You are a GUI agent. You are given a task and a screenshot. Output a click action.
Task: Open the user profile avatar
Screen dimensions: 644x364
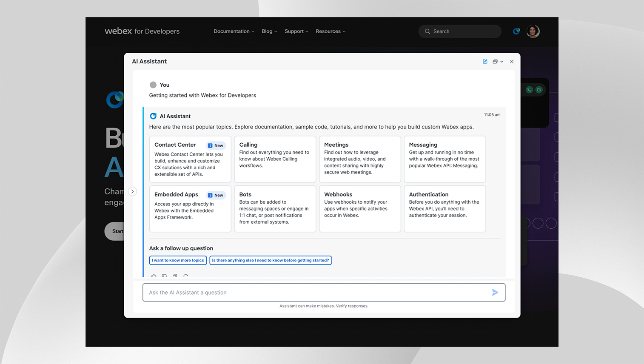(x=533, y=31)
